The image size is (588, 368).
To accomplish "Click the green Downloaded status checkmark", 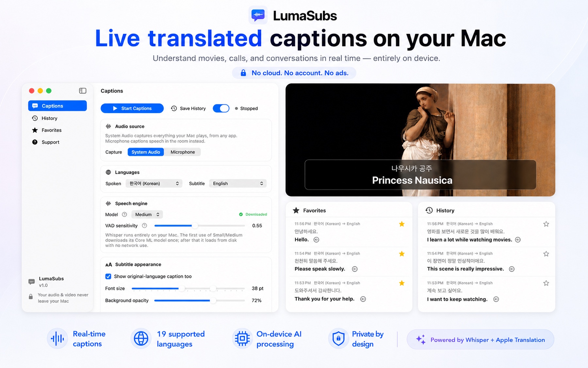I will point(241,215).
